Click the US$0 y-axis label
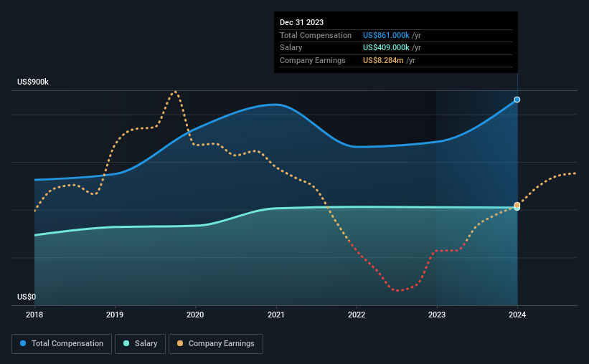589x364 pixels. click(x=27, y=297)
